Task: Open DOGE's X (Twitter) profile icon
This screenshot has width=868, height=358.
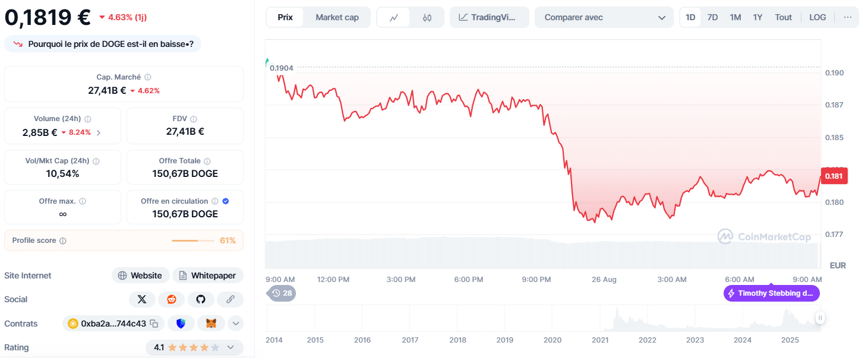Action: click(x=142, y=299)
